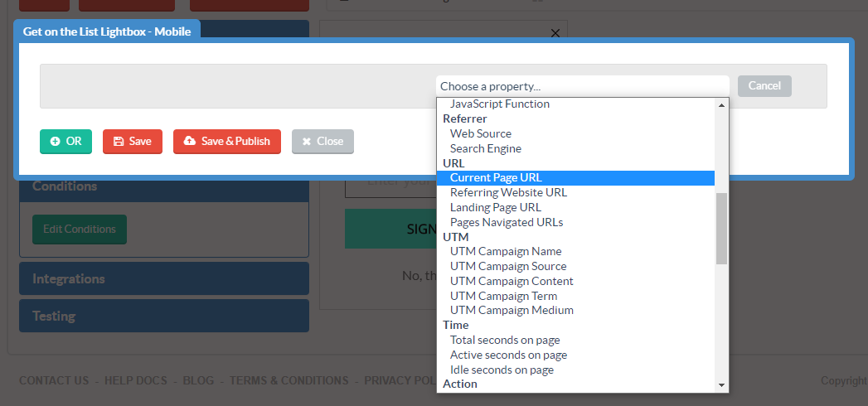This screenshot has width=868, height=406.
Task: Click the cloud upload Save & Publish icon
Action: 190,142
